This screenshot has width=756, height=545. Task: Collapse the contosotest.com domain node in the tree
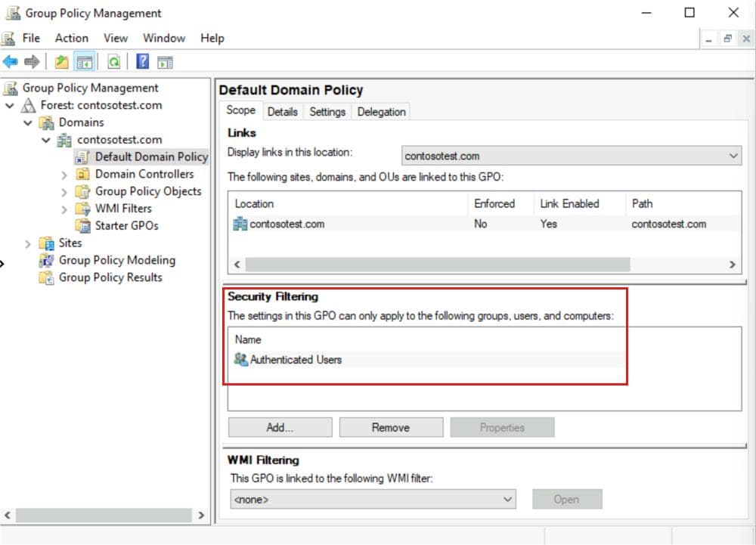coord(46,140)
